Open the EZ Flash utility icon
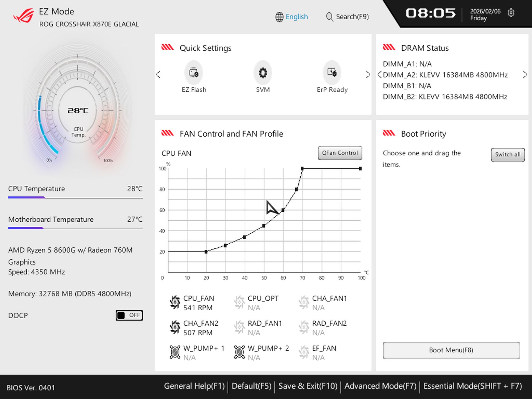 194,73
